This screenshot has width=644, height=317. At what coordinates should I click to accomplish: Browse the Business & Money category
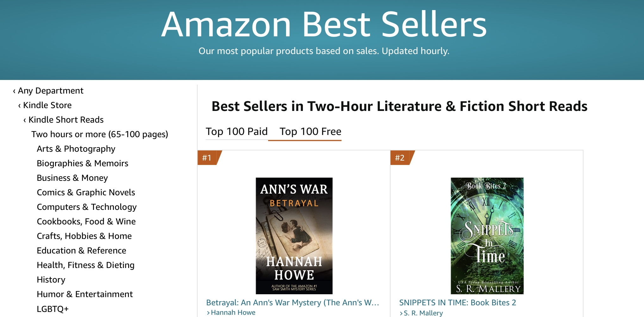(x=72, y=178)
